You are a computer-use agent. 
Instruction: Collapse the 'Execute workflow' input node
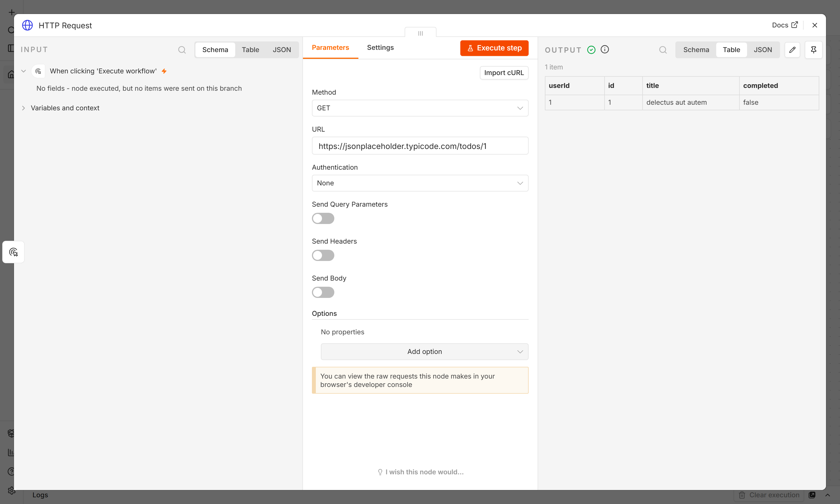tap(24, 71)
